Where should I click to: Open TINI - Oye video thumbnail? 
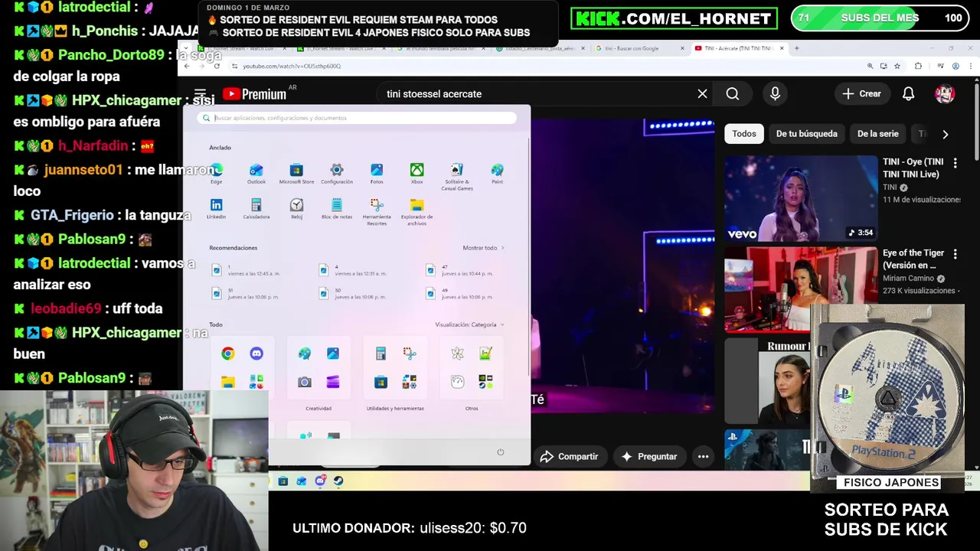tap(801, 199)
